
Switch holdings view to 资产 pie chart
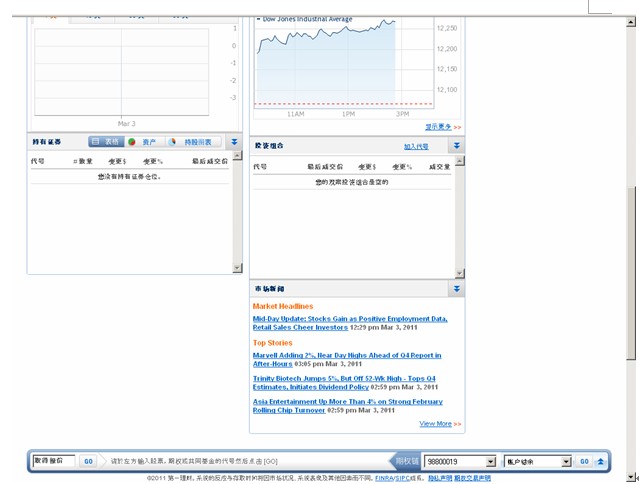[143, 142]
